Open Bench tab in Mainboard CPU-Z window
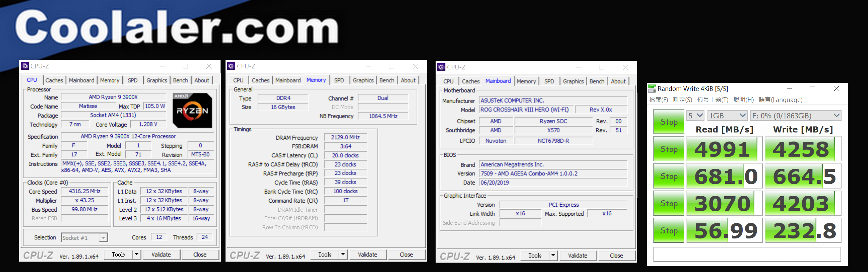The height and width of the screenshot is (272, 868). tap(597, 81)
